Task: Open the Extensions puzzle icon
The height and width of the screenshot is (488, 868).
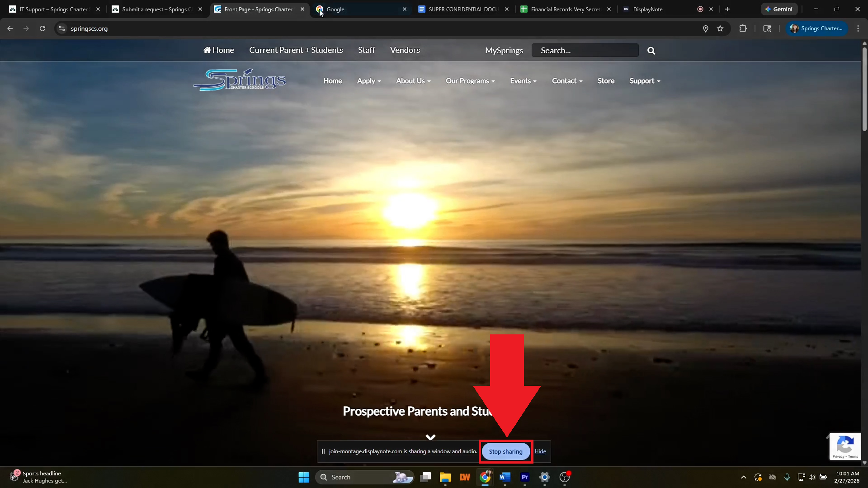Action: [743, 28]
